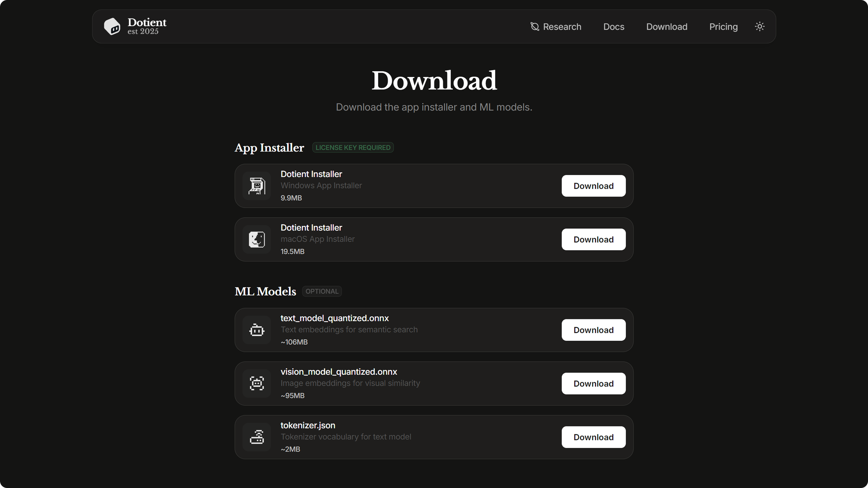Click the Windows installer computer icon
Screen dimensions: 868x488
click(x=257, y=186)
